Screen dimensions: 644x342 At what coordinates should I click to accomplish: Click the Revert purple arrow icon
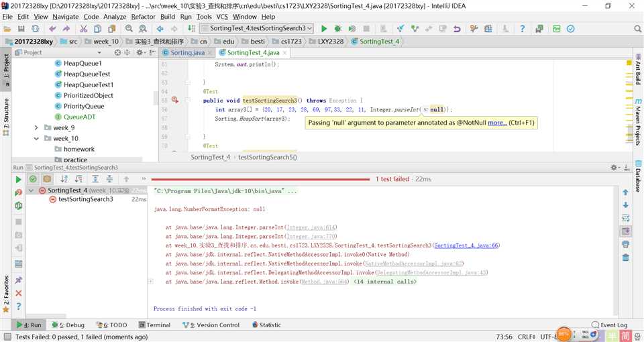pyautogui.click(x=457, y=28)
